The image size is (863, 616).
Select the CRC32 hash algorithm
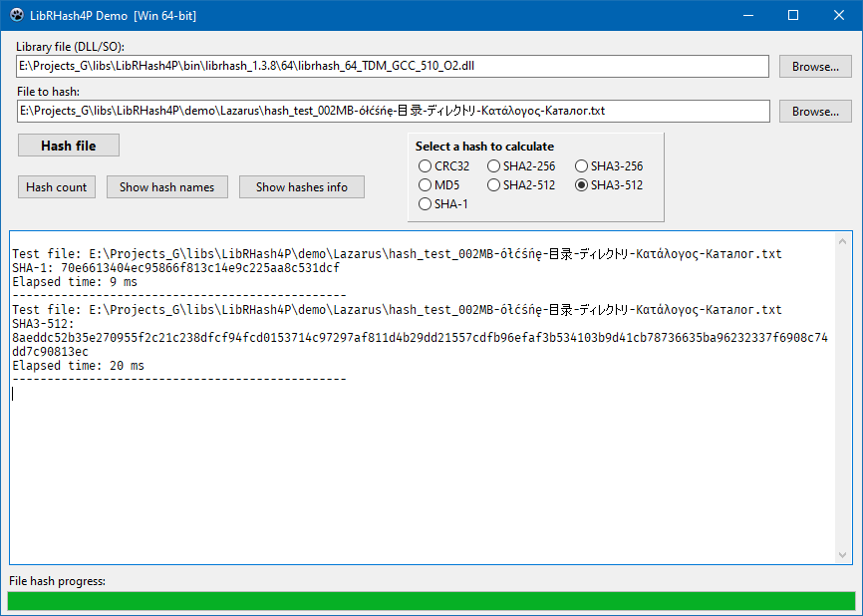click(x=425, y=165)
